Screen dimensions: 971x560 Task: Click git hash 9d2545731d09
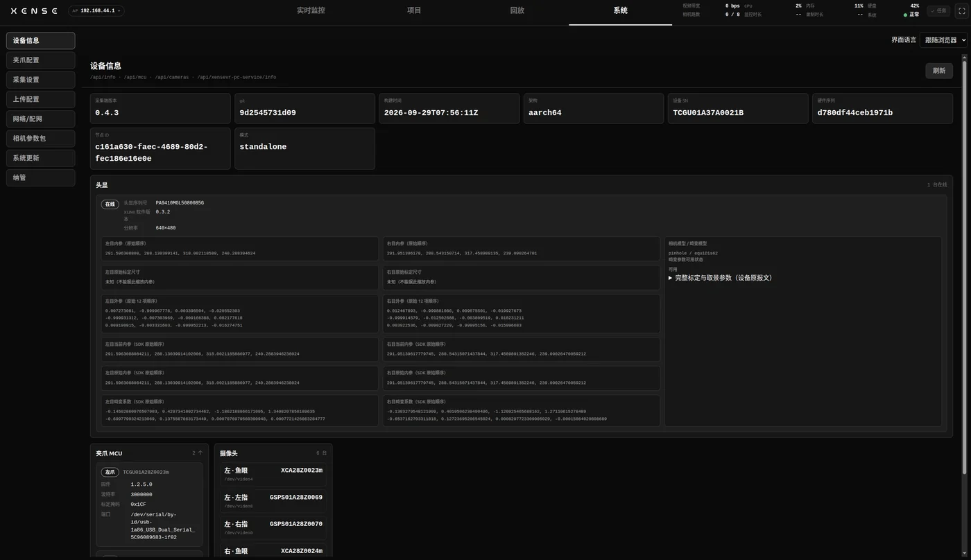click(x=268, y=113)
